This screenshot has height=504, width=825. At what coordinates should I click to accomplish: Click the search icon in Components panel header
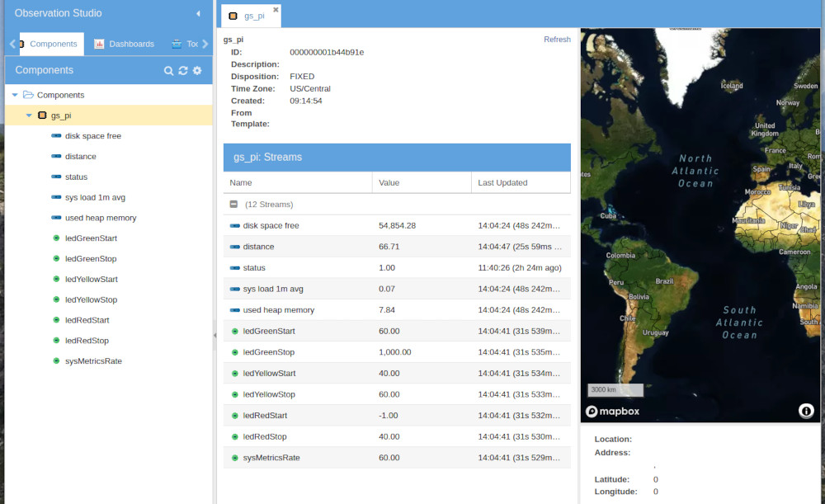168,70
